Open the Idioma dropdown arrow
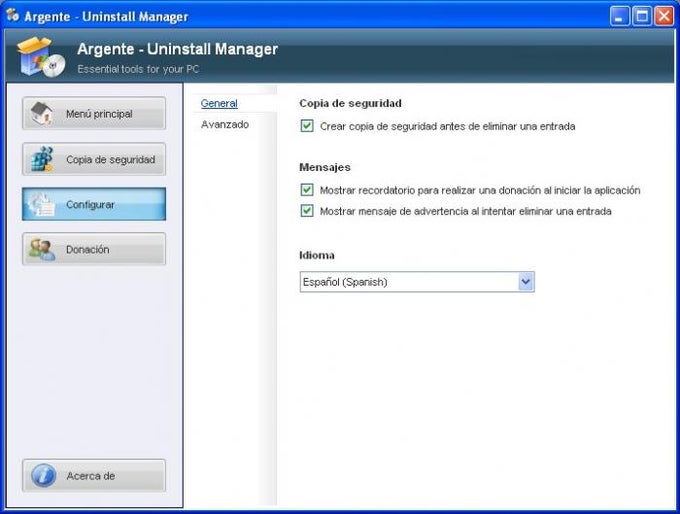Viewport: 680px width, 514px height. 526,282
